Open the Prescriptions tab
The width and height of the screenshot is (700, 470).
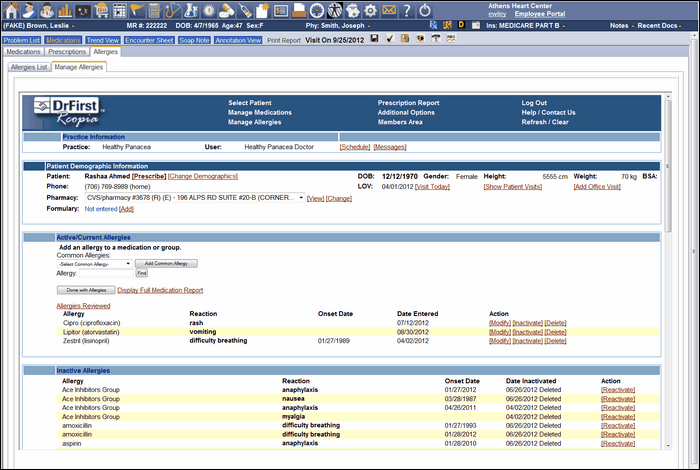coord(67,50)
